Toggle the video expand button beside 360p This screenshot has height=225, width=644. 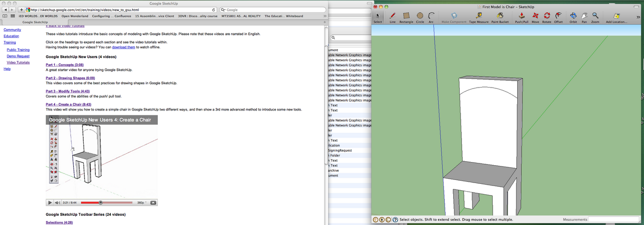(153, 202)
